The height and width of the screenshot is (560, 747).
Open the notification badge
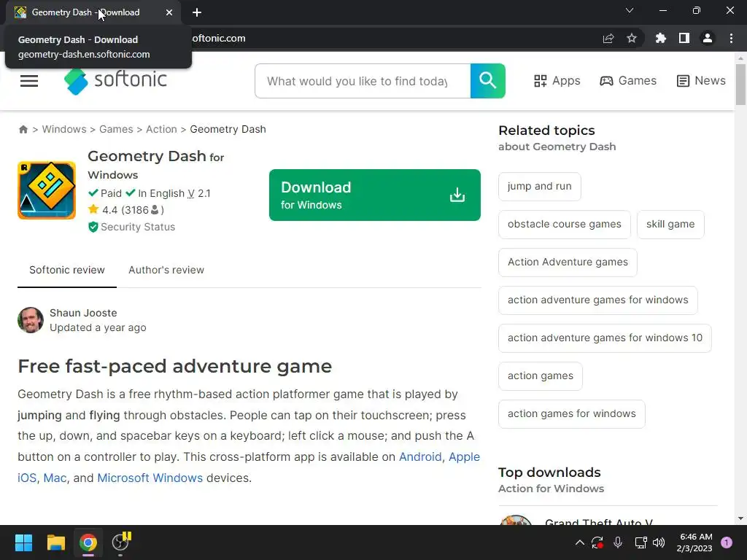(727, 542)
